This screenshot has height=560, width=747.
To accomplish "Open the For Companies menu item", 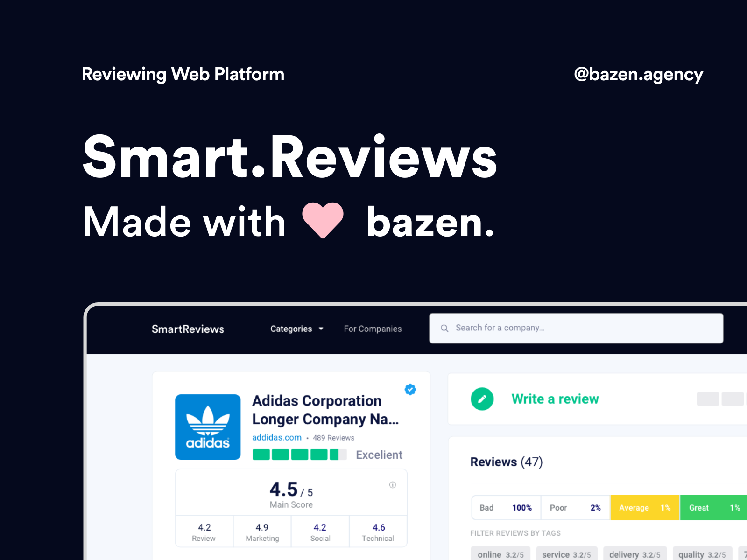I will pos(373,329).
